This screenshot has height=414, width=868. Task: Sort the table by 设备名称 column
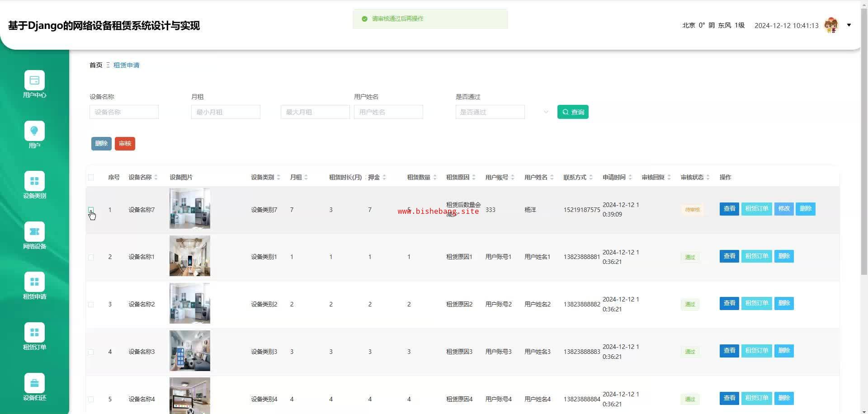pos(156,177)
